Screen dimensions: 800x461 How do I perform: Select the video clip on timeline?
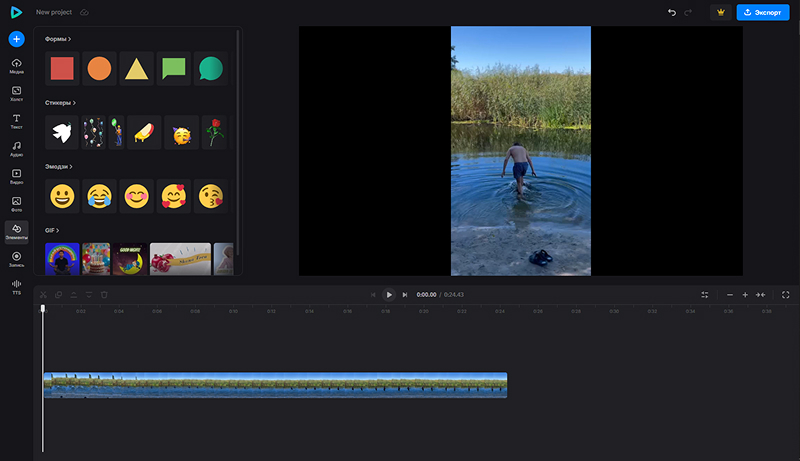[x=275, y=385]
